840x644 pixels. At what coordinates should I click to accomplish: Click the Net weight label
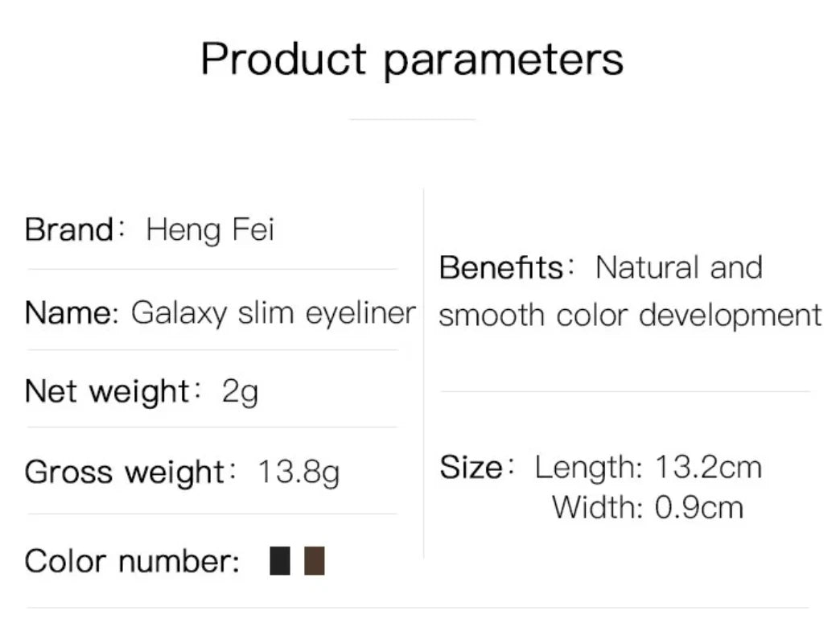click(x=106, y=392)
